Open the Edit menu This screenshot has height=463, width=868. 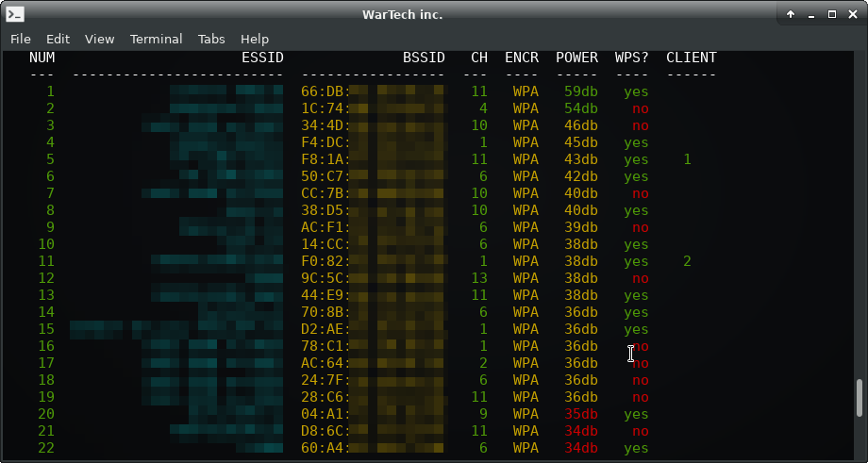pos(58,39)
